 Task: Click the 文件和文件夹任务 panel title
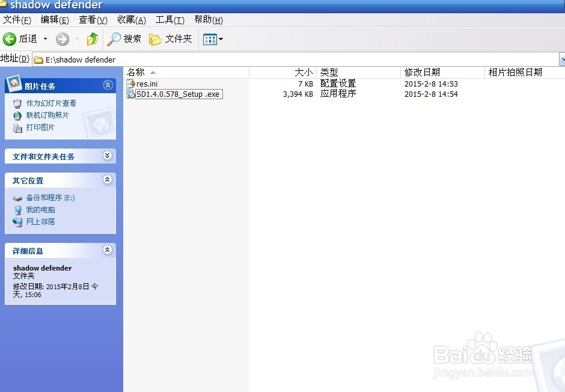[43, 157]
